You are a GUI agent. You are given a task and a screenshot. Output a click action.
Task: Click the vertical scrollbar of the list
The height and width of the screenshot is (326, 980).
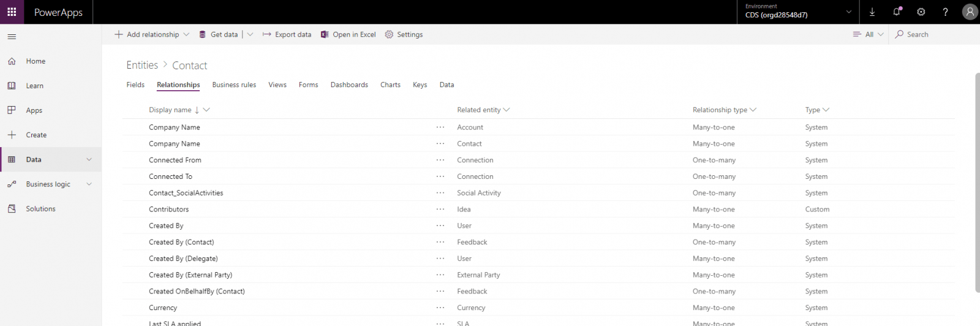[977, 182]
